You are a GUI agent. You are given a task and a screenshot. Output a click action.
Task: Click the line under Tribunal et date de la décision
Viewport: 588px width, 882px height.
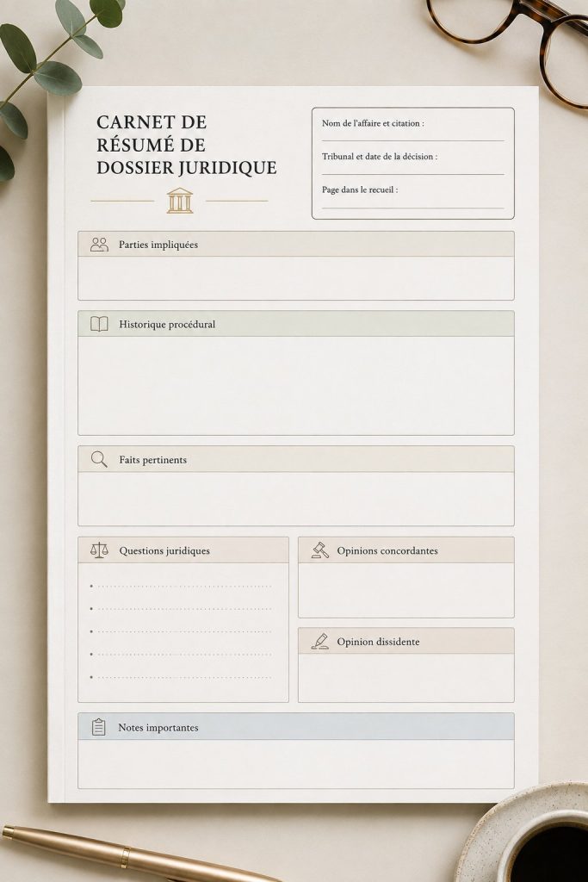(x=413, y=174)
